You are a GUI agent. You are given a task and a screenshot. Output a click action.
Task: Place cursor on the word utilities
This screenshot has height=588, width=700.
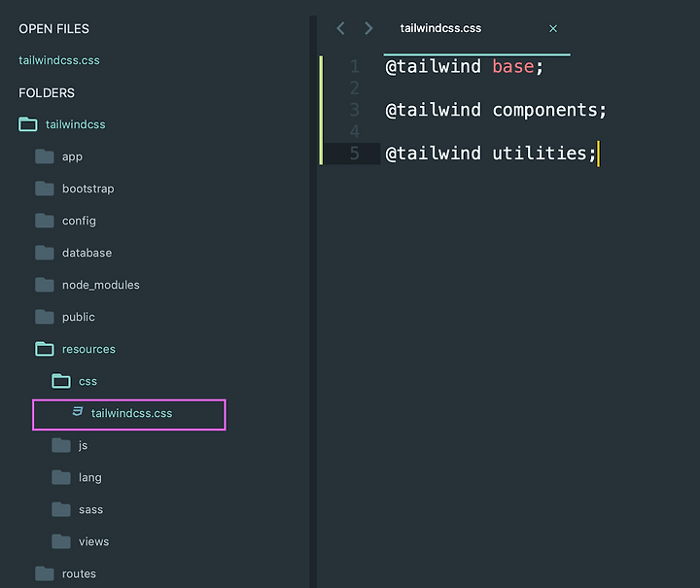coord(541,153)
